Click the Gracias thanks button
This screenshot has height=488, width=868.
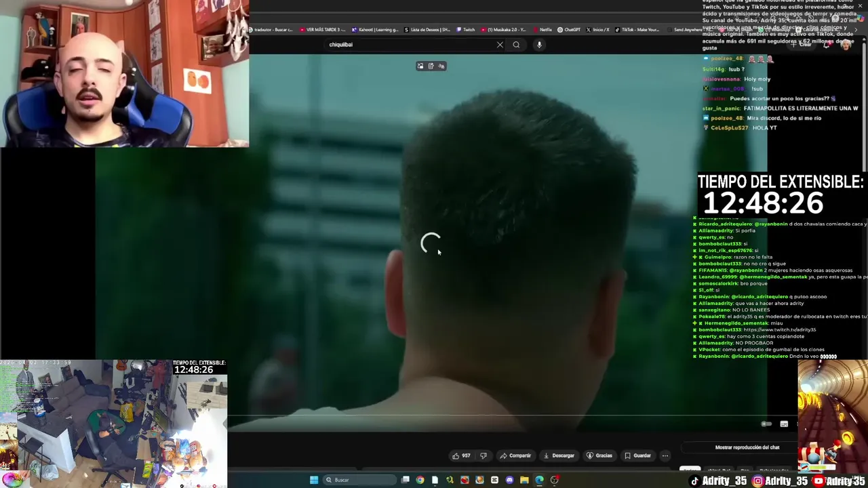click(x=599, y=455)
